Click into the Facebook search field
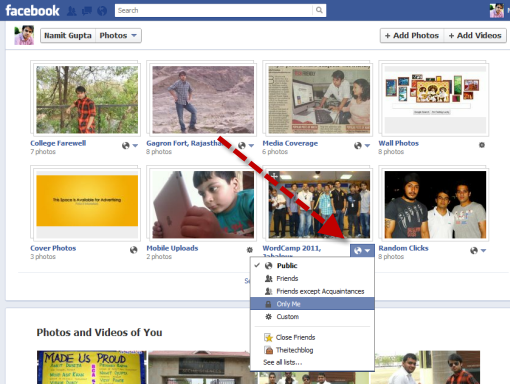The height and width of the screenshot is (384, 510). tap(214, 10)
